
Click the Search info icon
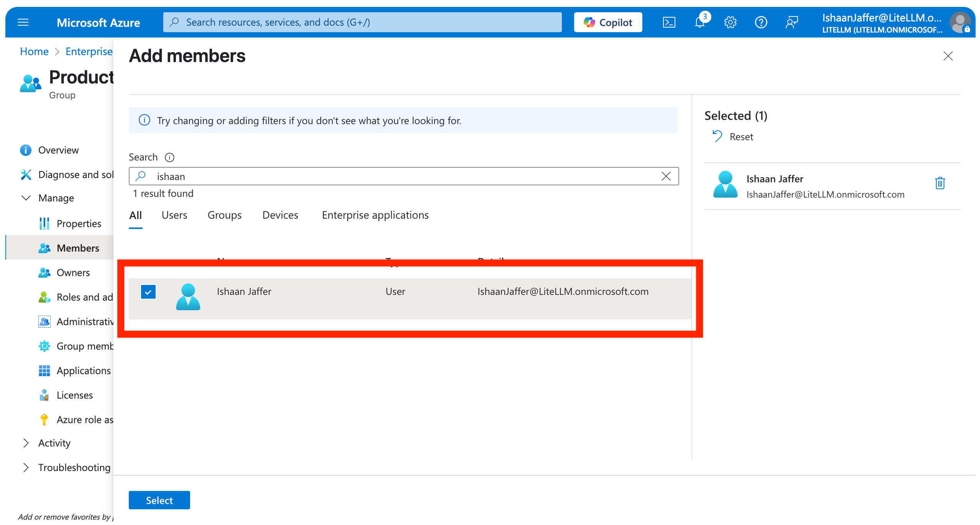tap(169, 157)
